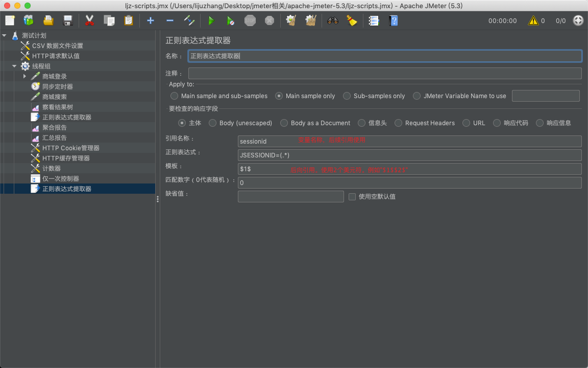This screenshot has height=368, width=588.
Task: Click the Toggle enable/disable icon
Action: [189, 20]
